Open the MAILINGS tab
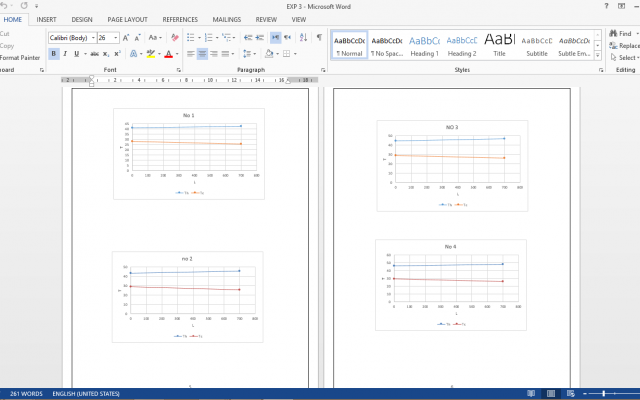This screenshot has height=400, width=640. coord(227,19)
